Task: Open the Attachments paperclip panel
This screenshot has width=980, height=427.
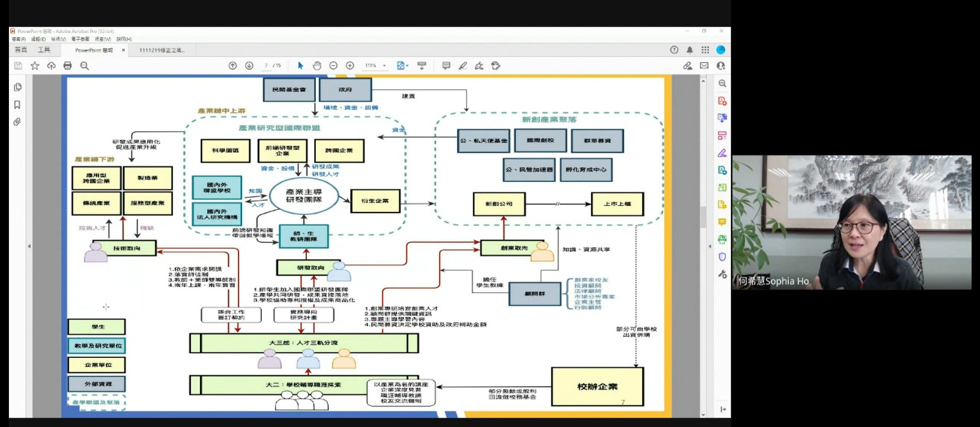Action: coord(17,122)
